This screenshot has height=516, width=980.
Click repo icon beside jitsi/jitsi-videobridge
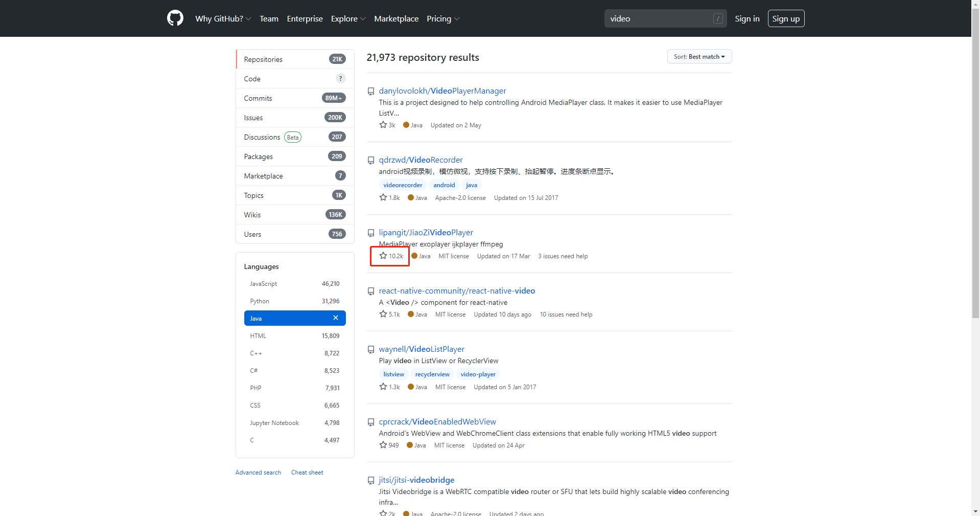pyautogui.click(x=371, y=481)
